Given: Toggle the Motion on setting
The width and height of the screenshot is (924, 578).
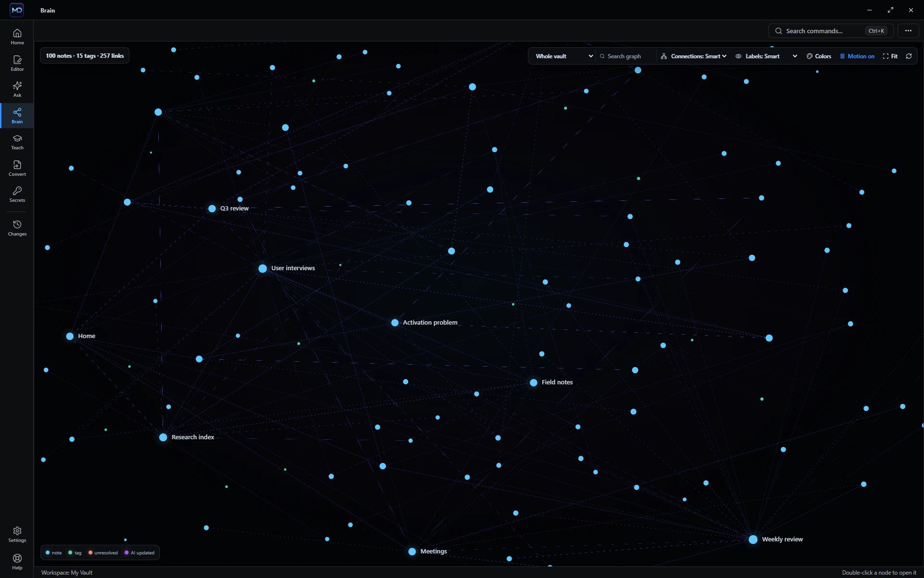Looking at the screenshot, I should pos(857,56).
